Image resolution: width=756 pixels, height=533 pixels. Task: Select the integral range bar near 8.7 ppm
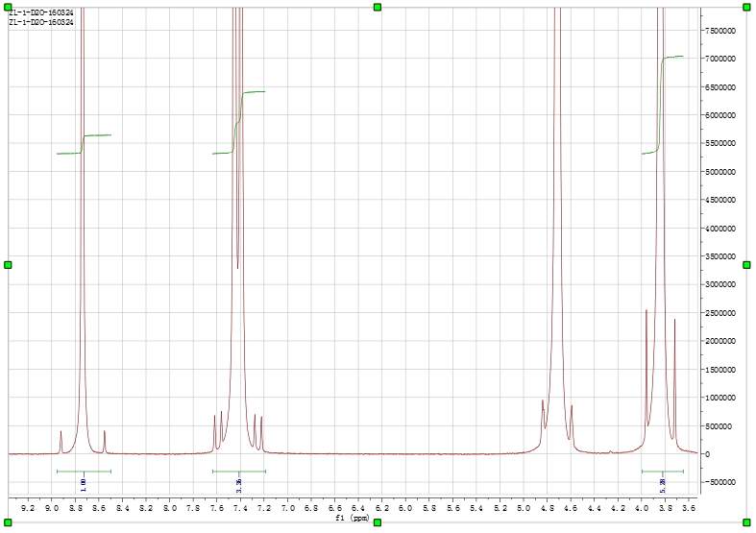[x=84, y=472]
